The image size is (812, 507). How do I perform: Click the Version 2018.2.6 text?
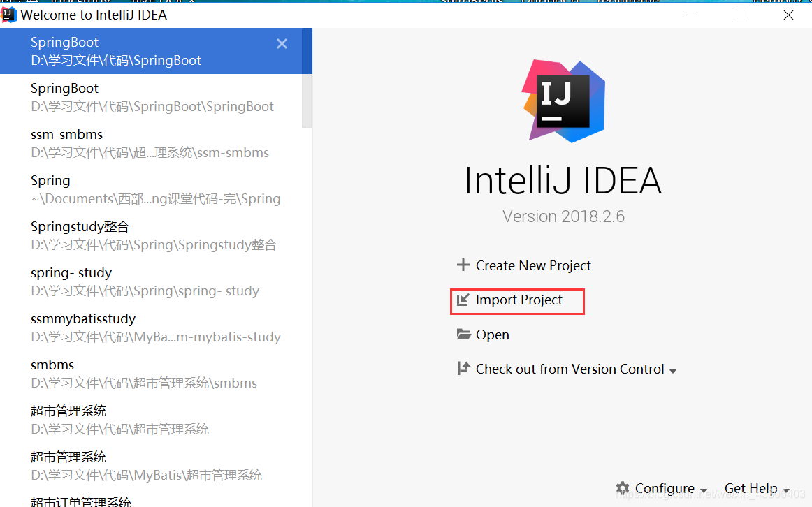pos(563,216)
